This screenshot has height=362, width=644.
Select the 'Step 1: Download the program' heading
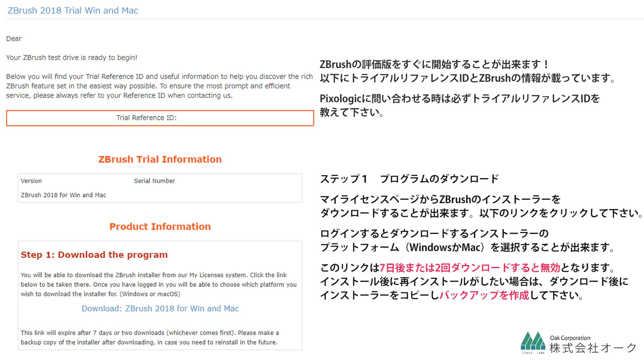coord(94,255)
